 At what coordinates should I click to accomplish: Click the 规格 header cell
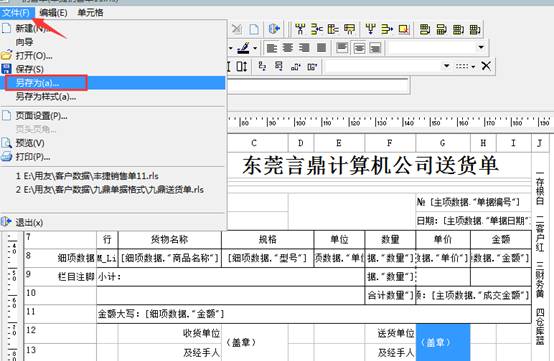click(x=267, y=240)
